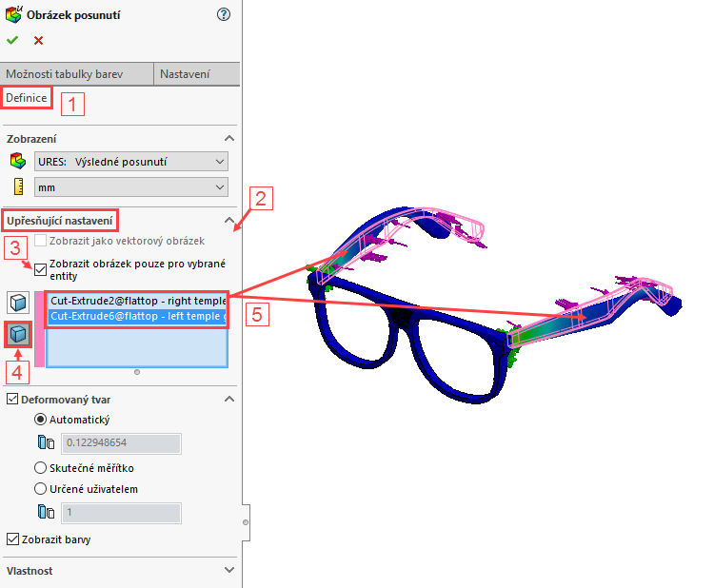Toggle the Zobrazit barvy checkbox
Viewport: 714px width, 588px height.
click(12, 539)
